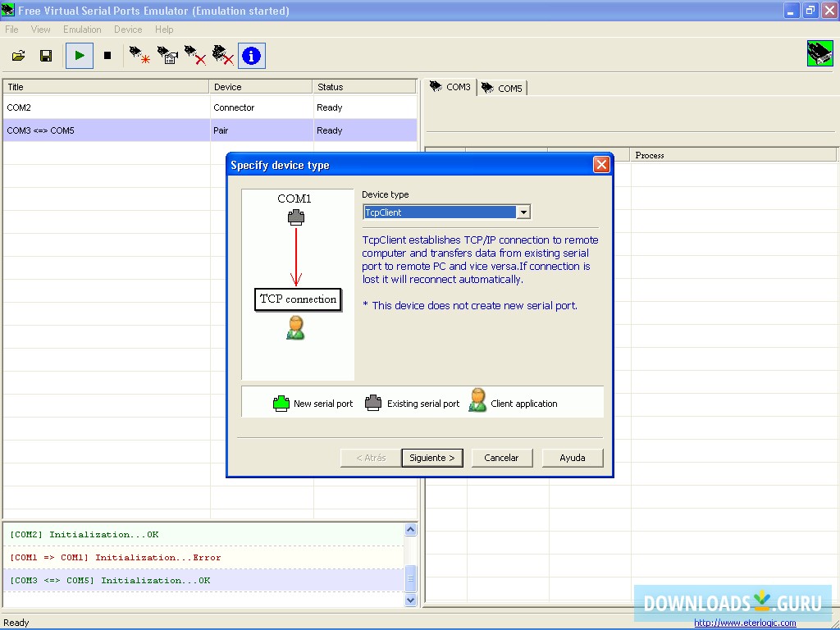Delete all devices using the toolbar icon

pyautogui.click(x=221, y=55)
